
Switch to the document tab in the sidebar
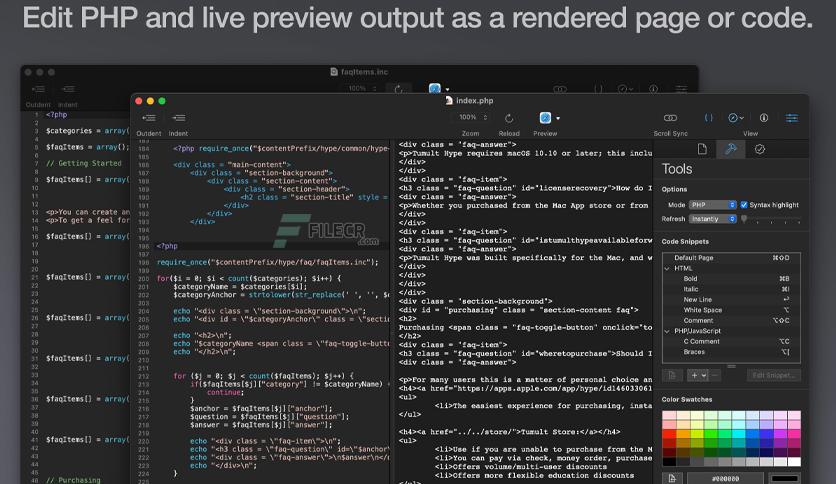pyautogui.click(x=702, y=149)
